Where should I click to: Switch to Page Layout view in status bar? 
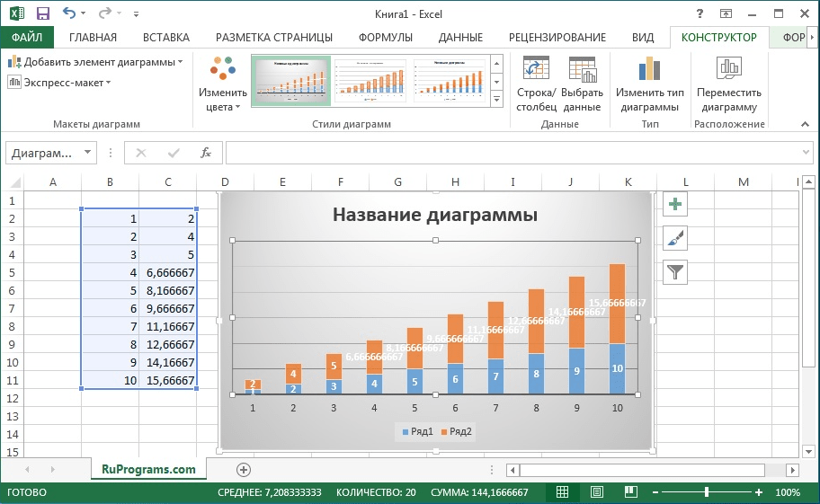tap(596, 492)
